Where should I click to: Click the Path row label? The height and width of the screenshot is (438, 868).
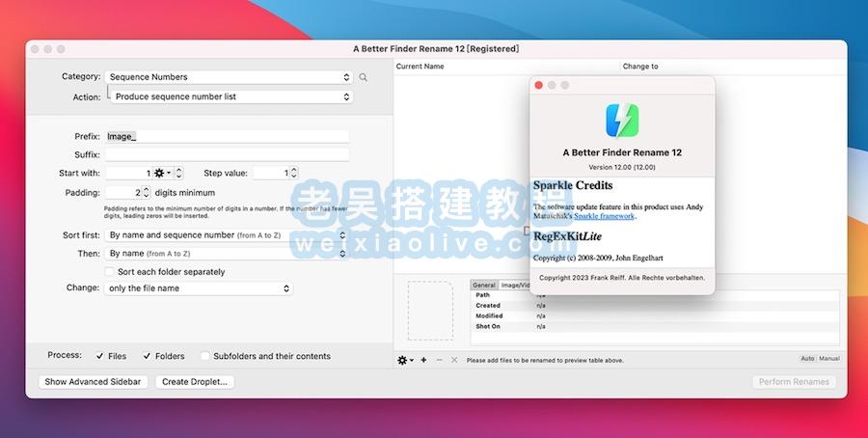[483, 295]
